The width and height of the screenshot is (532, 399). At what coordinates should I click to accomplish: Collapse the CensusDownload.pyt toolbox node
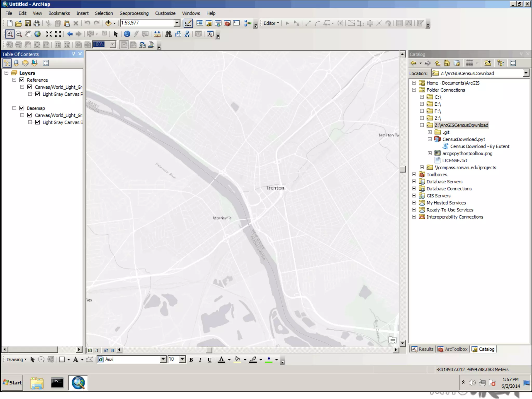tap(430, 139)
